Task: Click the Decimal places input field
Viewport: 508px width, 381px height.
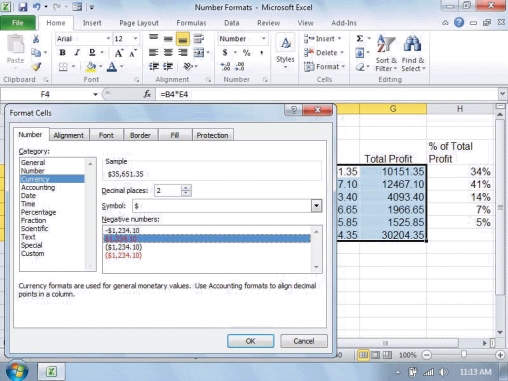Action: (x=168, y=191)
